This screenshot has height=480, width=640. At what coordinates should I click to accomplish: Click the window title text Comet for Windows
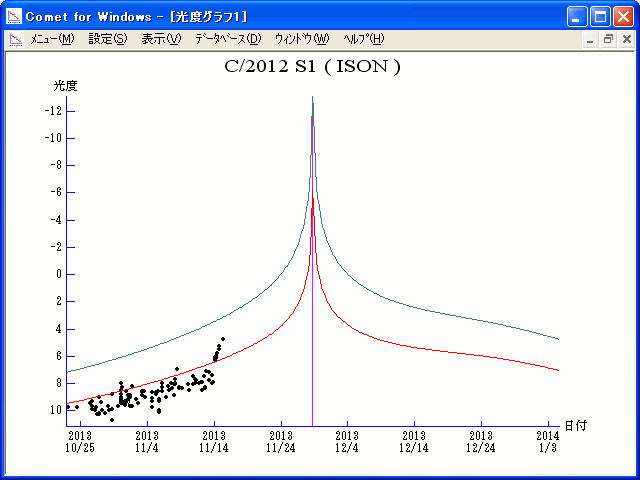[89, 17]
